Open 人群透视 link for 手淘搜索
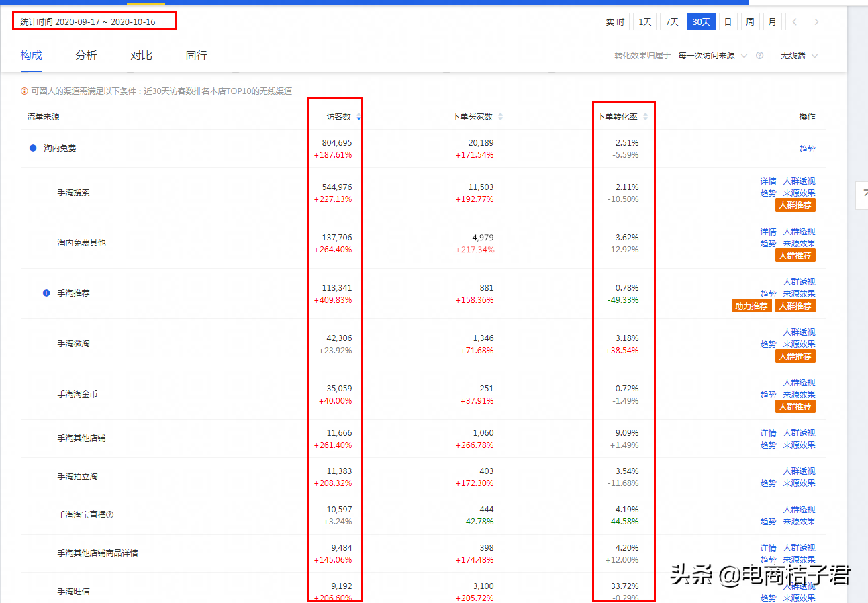This screenshot has width=868, height=603. 799,181
